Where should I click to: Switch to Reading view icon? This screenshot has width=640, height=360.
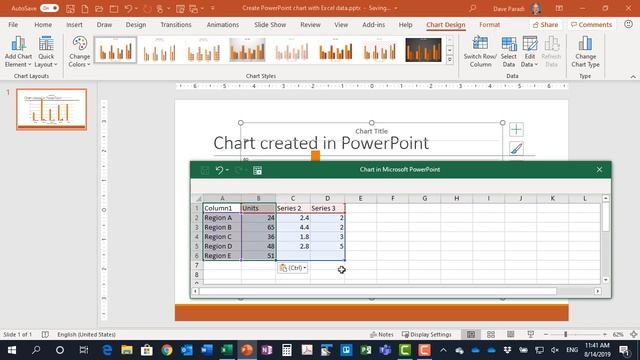click(x=511, y=334)
